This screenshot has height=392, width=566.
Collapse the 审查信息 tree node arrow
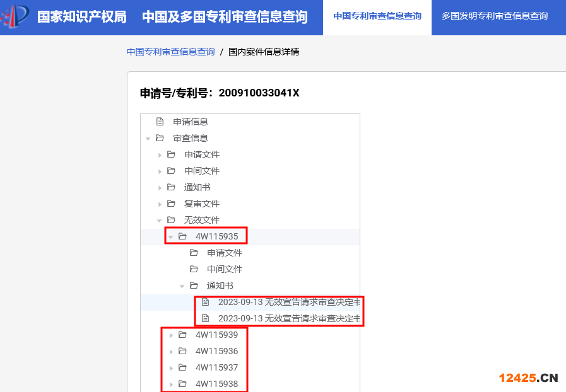[x=148, y=139]
